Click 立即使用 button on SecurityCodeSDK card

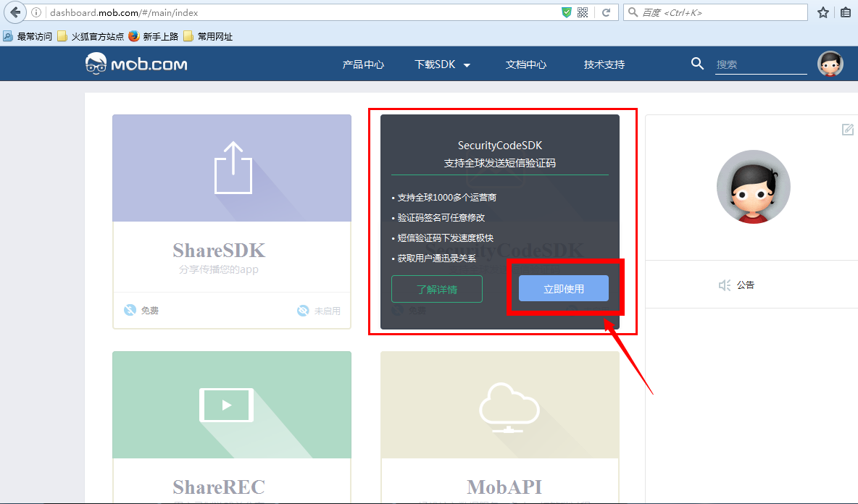(564, 288)
